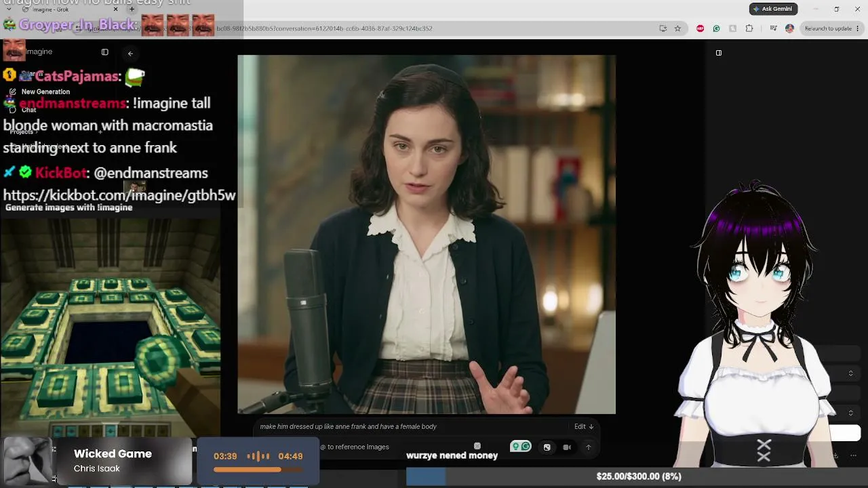This screenshot has width=868, height=488.
Task: Open the Edit dropdown beside the prompt
Action: 584,426
